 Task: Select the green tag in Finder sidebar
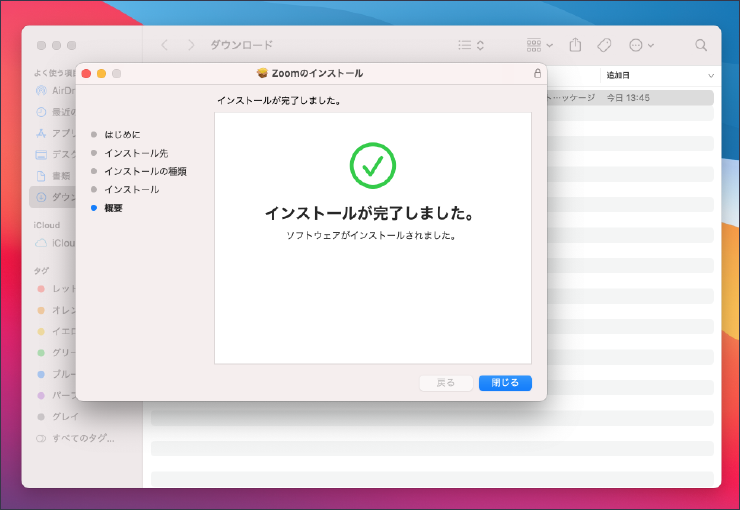[x=55, y=352]
